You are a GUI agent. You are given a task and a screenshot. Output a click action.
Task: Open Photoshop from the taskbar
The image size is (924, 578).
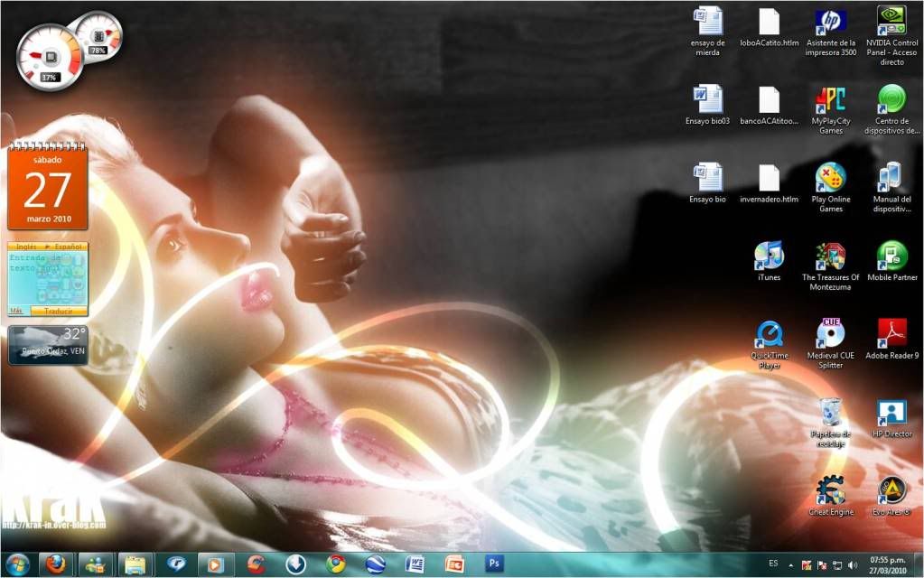(494, 564)
